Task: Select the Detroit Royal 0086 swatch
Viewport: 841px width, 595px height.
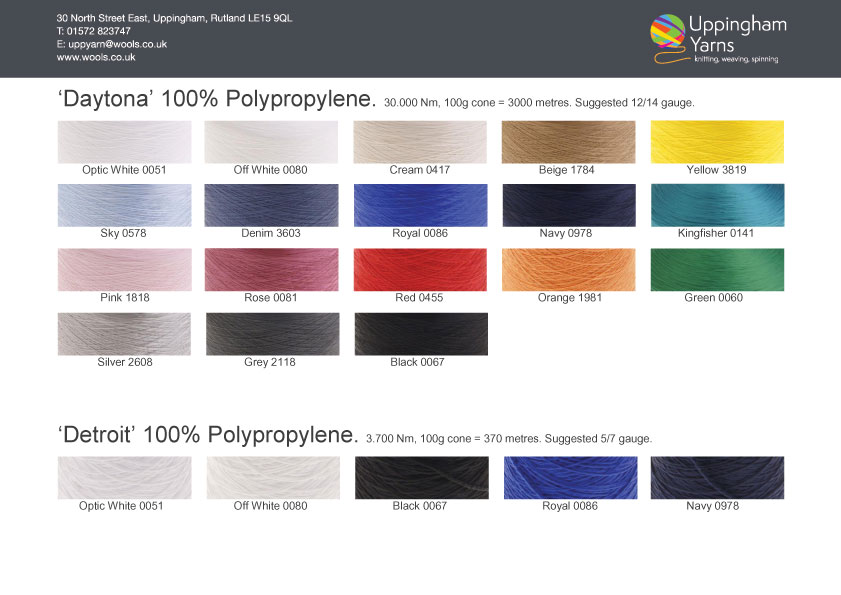Action: [x=570, y=477]
